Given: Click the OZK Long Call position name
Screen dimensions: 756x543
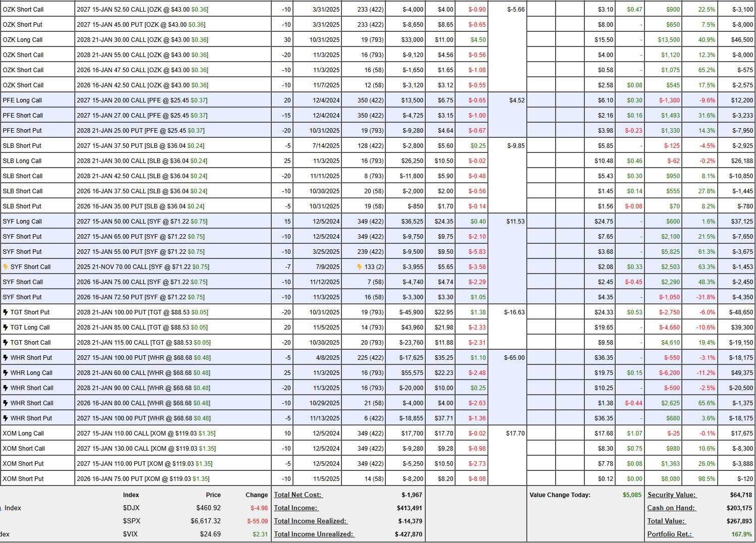Looking at the screenshot, I should click(23, 40).
